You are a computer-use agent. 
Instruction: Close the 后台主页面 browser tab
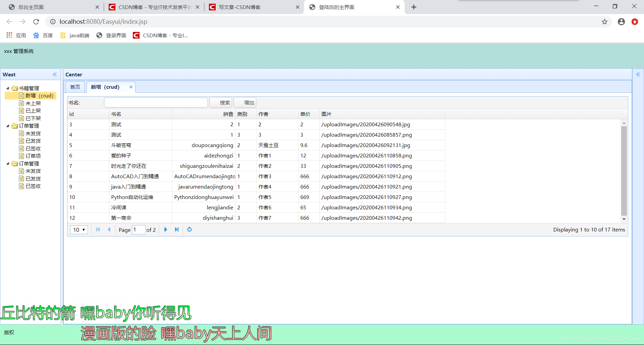click(97, 7)
